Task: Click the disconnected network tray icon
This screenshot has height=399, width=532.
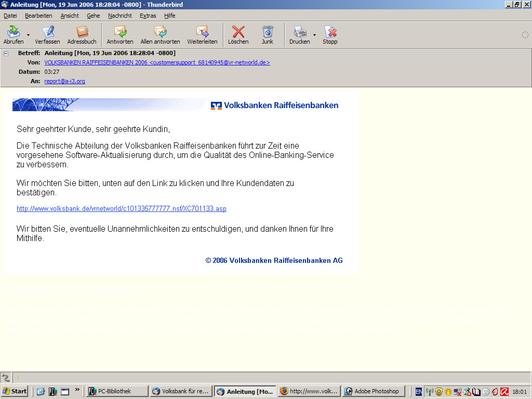Action: [x=457, y=392]
